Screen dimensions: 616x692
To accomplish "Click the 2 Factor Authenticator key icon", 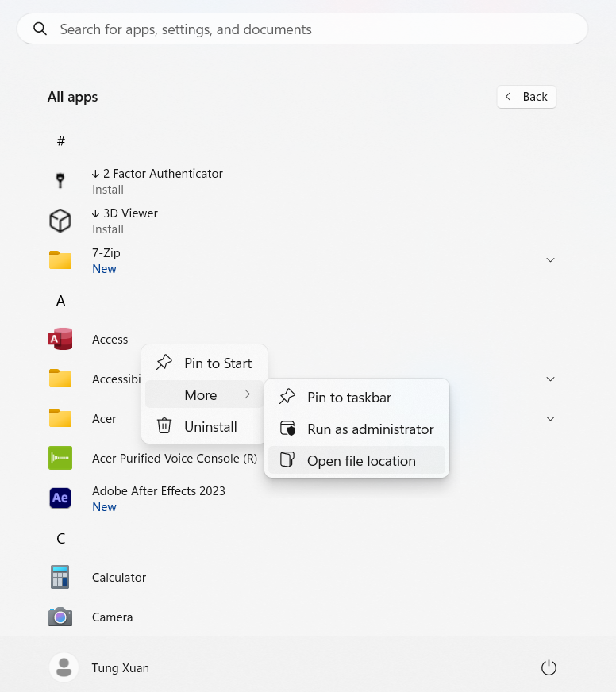I will (60, 181).
